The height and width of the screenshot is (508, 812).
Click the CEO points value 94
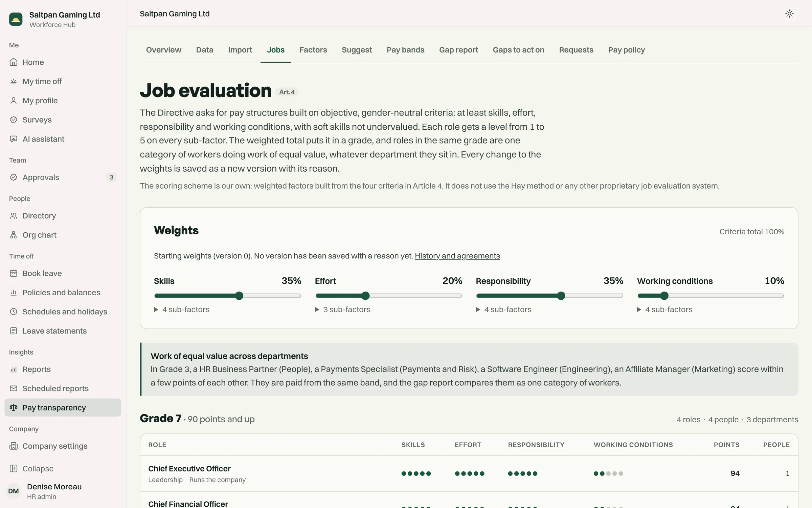[x=735, y=473]
